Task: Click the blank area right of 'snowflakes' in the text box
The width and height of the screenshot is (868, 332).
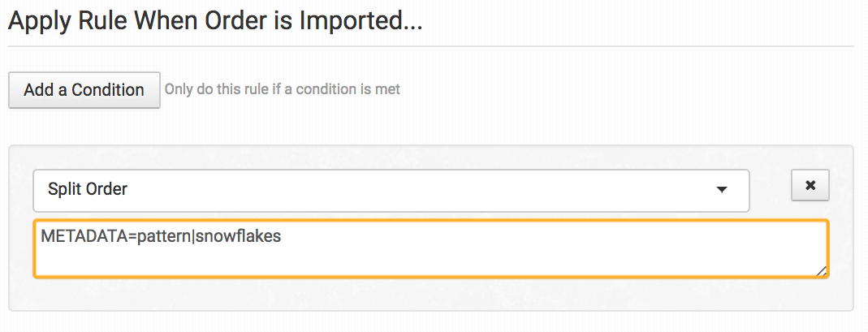Action: point(552,237)
